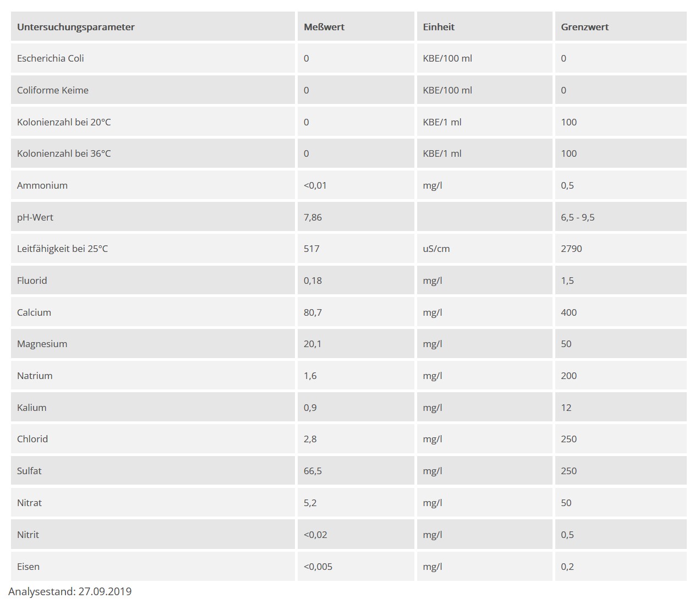Click the Untersuchungsparameter column header

[x=76, y=27]
